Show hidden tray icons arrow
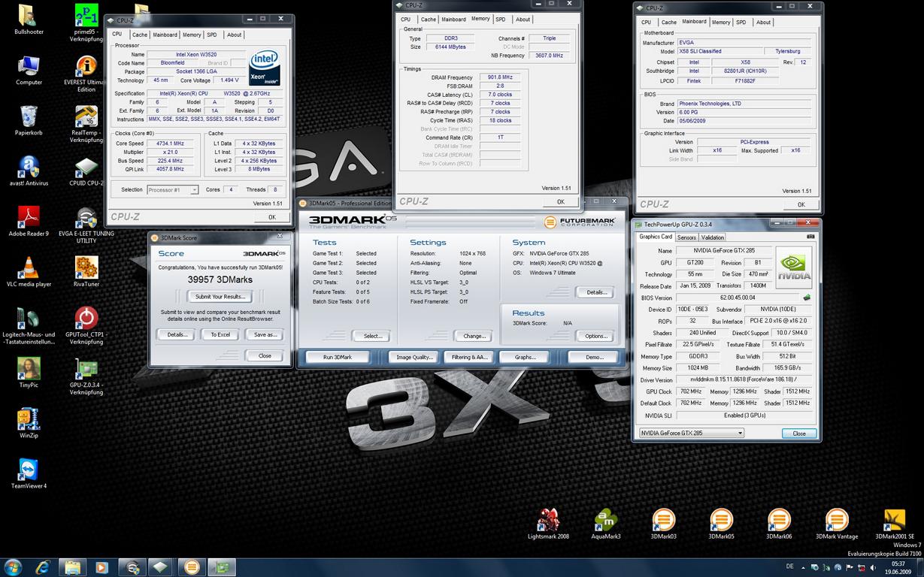 click(x=802, y=568)
